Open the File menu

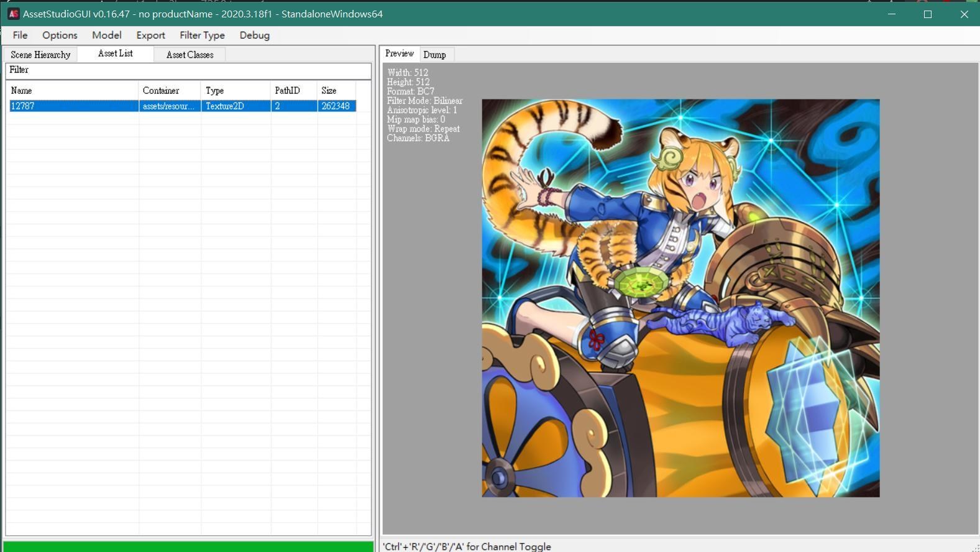[20, 35]
